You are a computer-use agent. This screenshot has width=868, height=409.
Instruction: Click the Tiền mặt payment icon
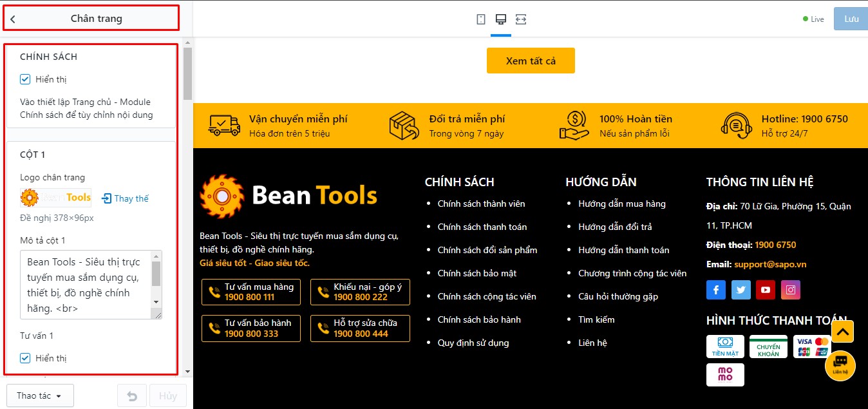click(725, 347)
